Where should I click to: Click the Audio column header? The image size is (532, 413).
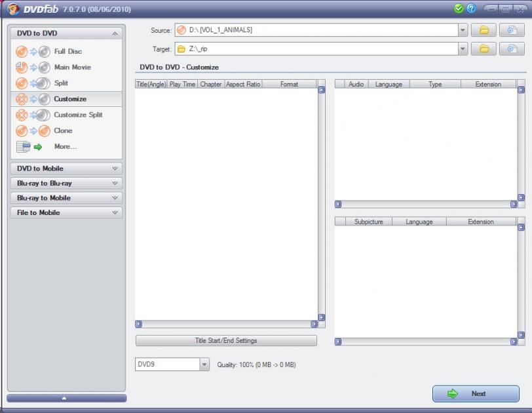pos(356,84)
